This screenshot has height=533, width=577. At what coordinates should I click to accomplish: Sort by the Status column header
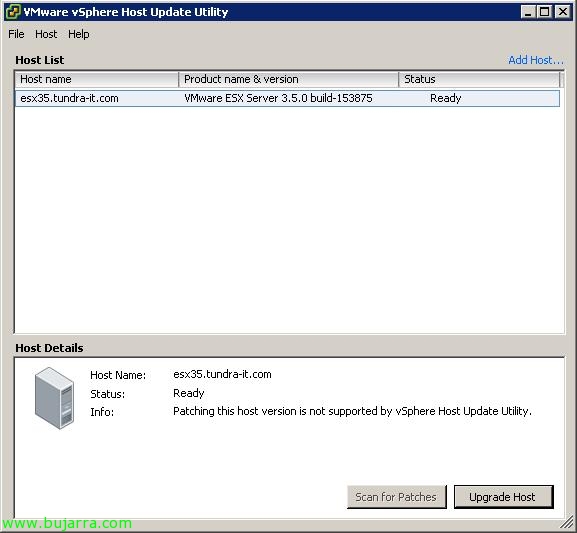click(479, 79)
